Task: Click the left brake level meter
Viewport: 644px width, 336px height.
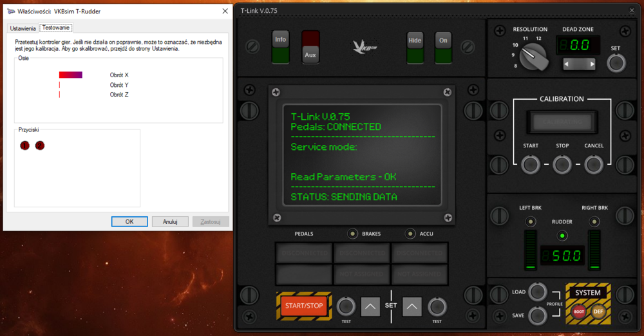Action: pos(531,250)
